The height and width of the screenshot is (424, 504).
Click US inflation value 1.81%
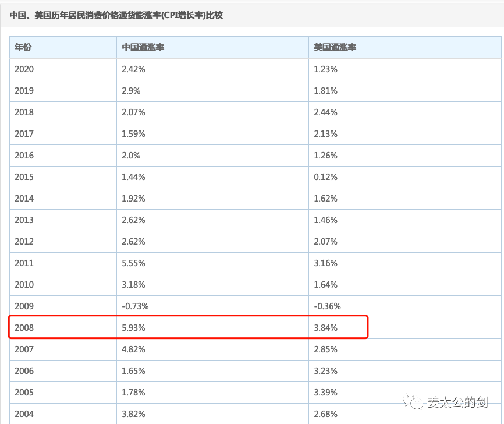pyautogui.click(x=325, y=91)
